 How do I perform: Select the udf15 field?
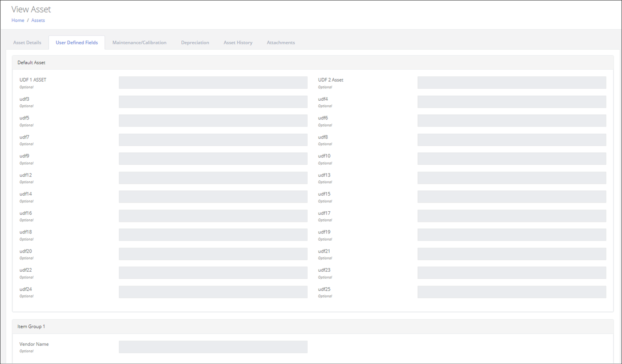(512, 197)
